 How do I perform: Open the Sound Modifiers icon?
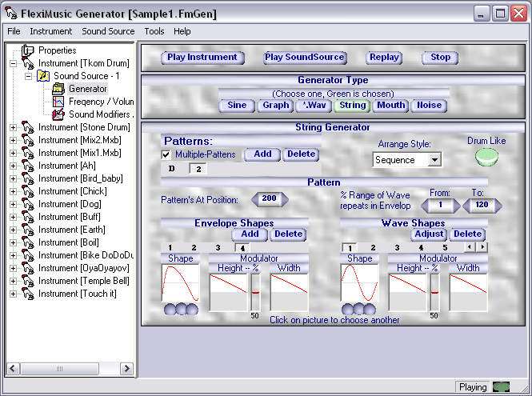(x=58, y=114)
